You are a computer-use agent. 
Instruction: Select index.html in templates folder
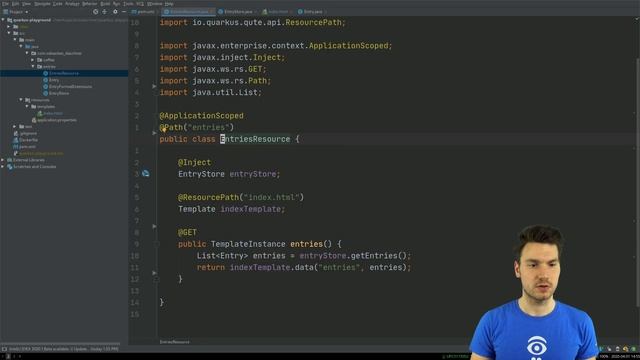coord(53,113)
